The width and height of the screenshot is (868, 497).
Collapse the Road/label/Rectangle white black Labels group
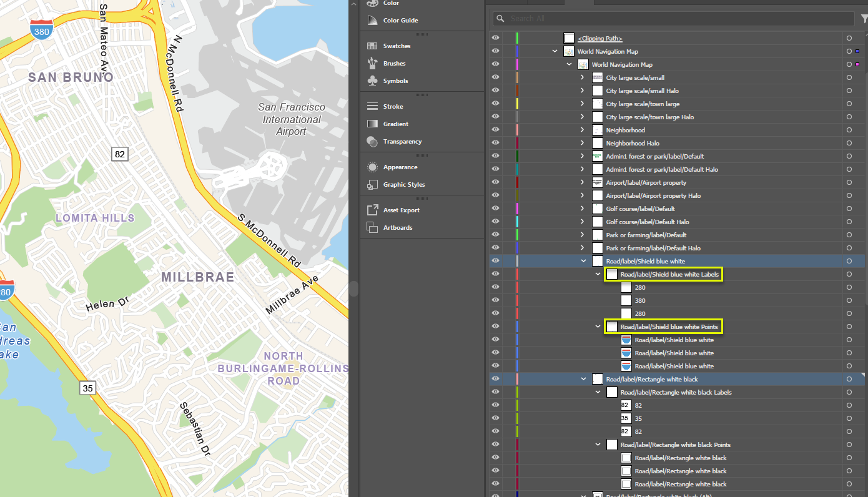[x=598, y=391]
